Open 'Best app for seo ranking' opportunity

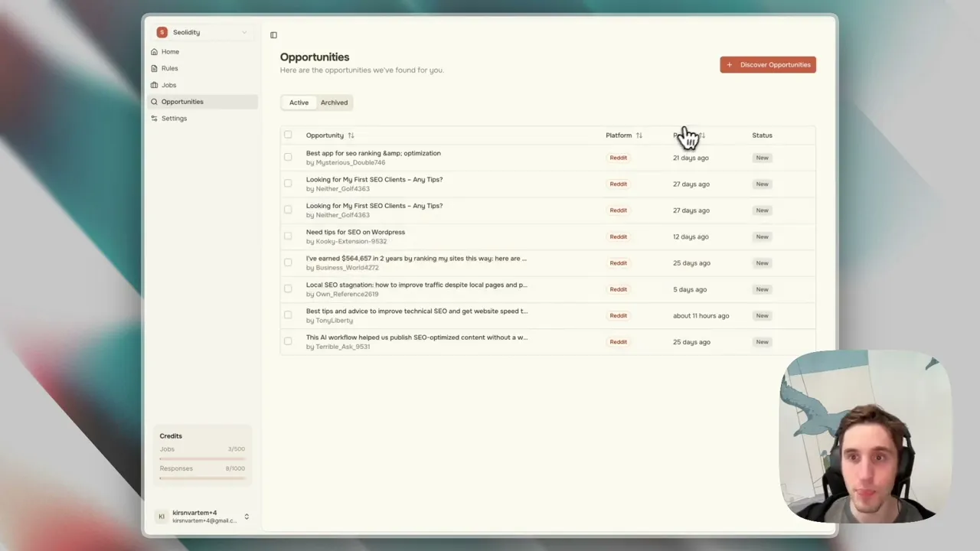(373, 153)
